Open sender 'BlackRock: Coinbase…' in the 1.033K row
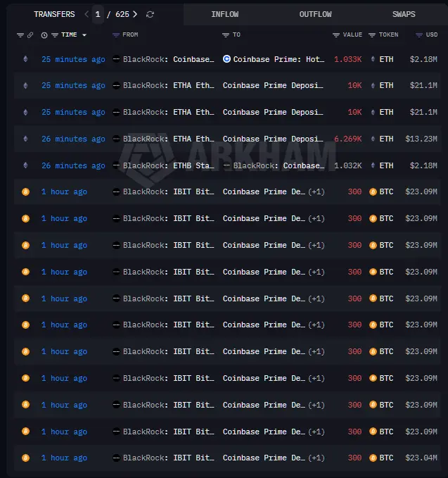The image size is (448, 478). tap(169, 59)
